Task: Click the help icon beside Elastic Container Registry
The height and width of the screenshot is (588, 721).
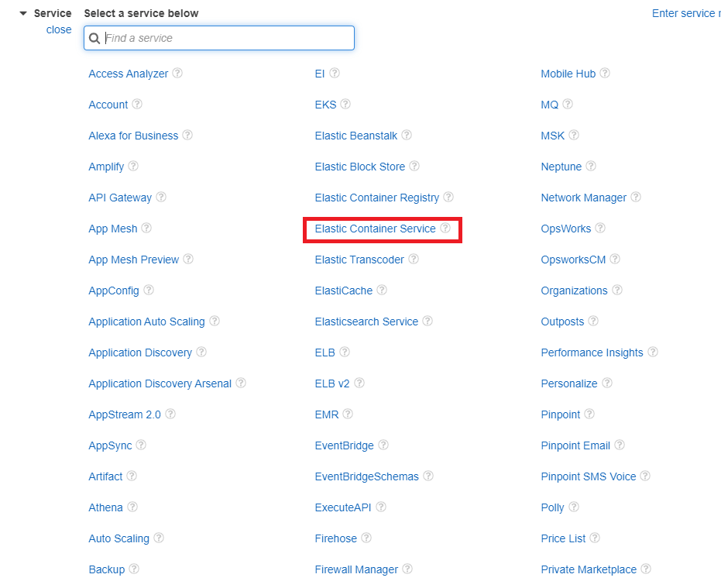Action: pyautogui.click(x=448, y=197)
